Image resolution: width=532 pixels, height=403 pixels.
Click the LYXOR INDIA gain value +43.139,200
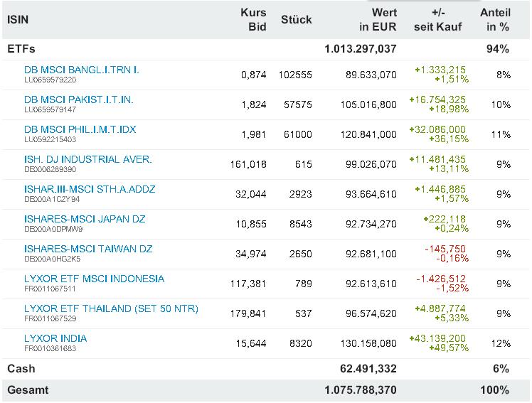click(437, 338)
